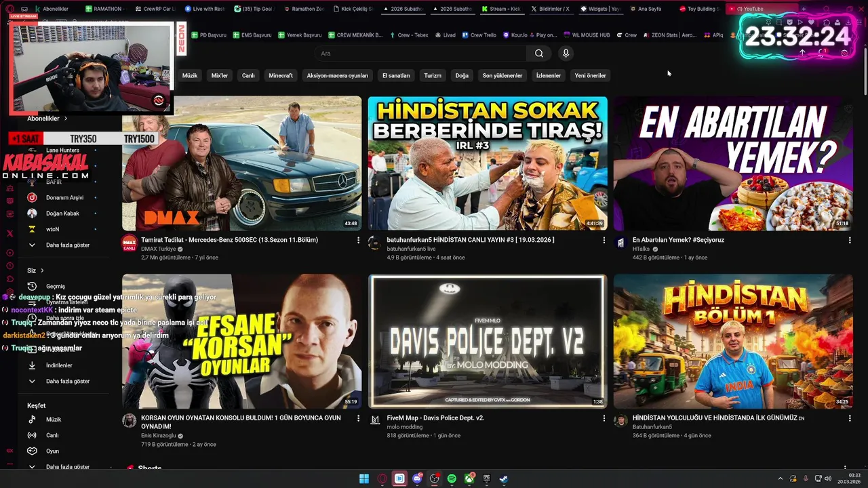This screenshot has width=868, height=488.
Task: Select Minecraft filter chip
Action: click(281, 75)
